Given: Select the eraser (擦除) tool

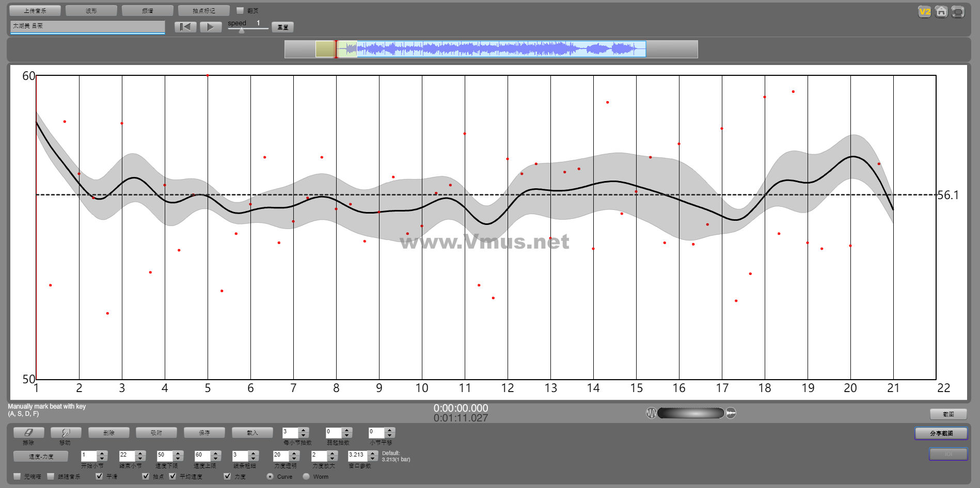Looking at the screenshot, I should [28, 433].
